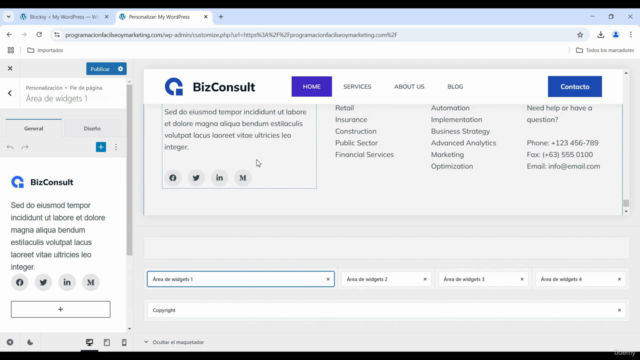Click the Financial Services footer link

tap(364, 154)
